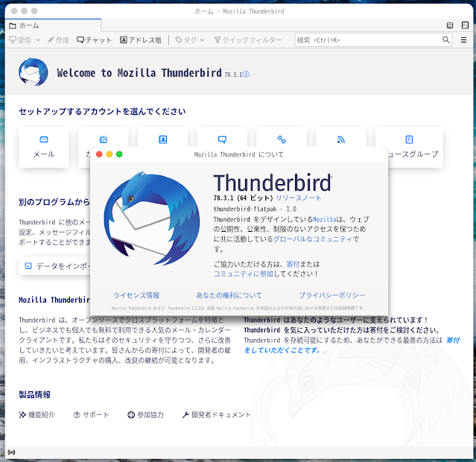Click the コミュニティに参加 link

(x=244, y=273)
